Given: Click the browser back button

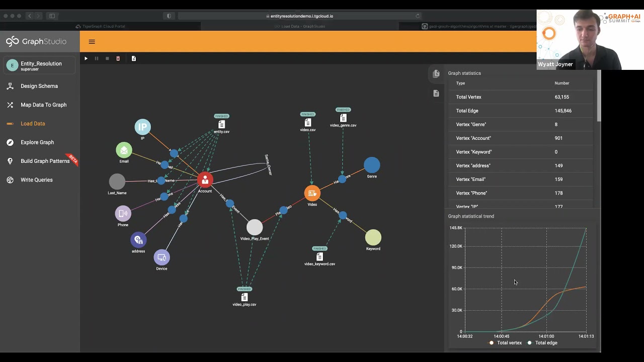Looking at the screenshot, I should pos(30,16).
